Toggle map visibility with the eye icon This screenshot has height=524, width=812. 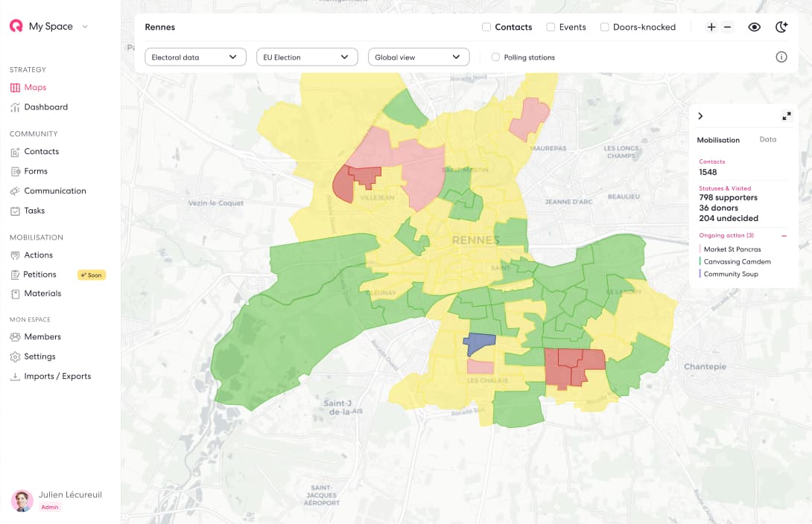coord(755,27)
